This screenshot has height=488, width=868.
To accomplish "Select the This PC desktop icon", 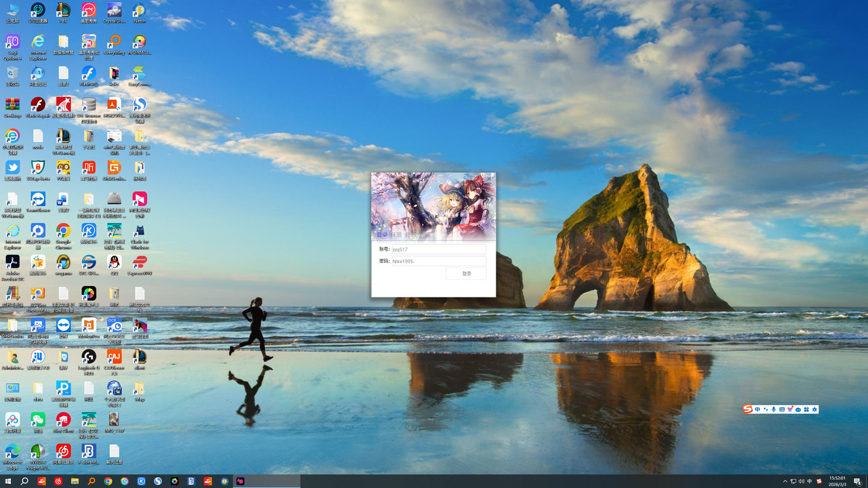I will (12, 13).
